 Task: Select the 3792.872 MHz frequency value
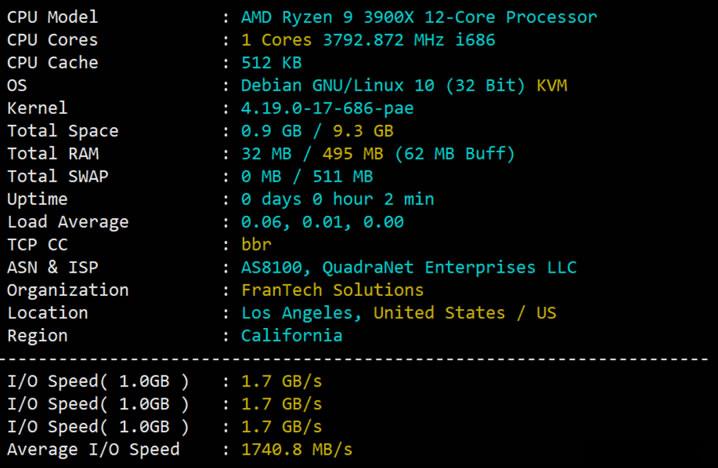coord(383,40)
